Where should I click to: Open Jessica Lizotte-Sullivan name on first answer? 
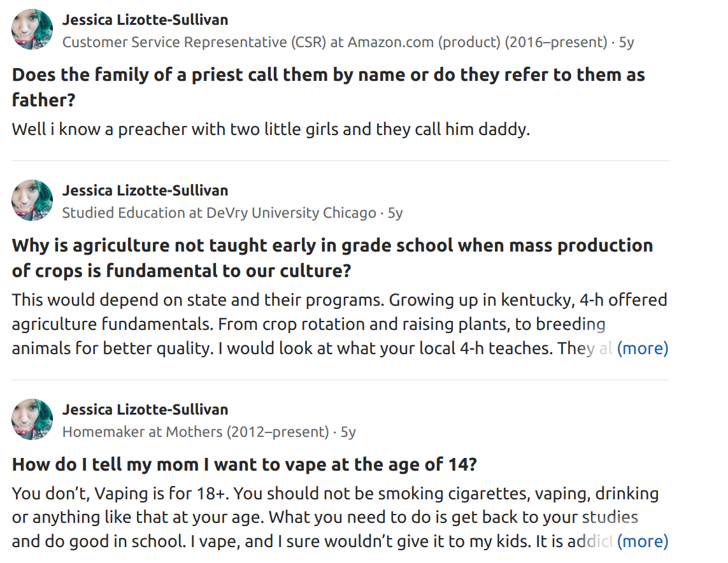[x=145, y=20]
